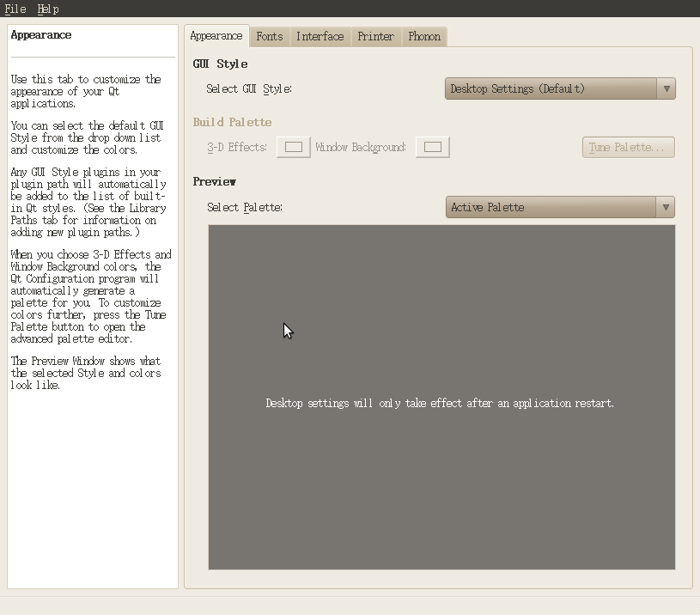This screenshot has width=700, height=615.
Task: Click the help paragraph starting 'Use this tab'
Action: click(x=86, y=91)
